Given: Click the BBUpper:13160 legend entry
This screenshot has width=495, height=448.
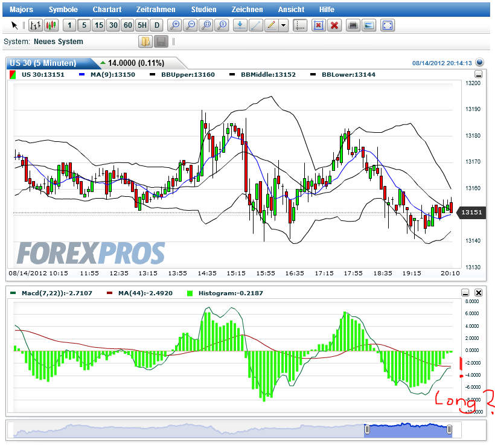Looking at the screenshot, I should [182, 75].
